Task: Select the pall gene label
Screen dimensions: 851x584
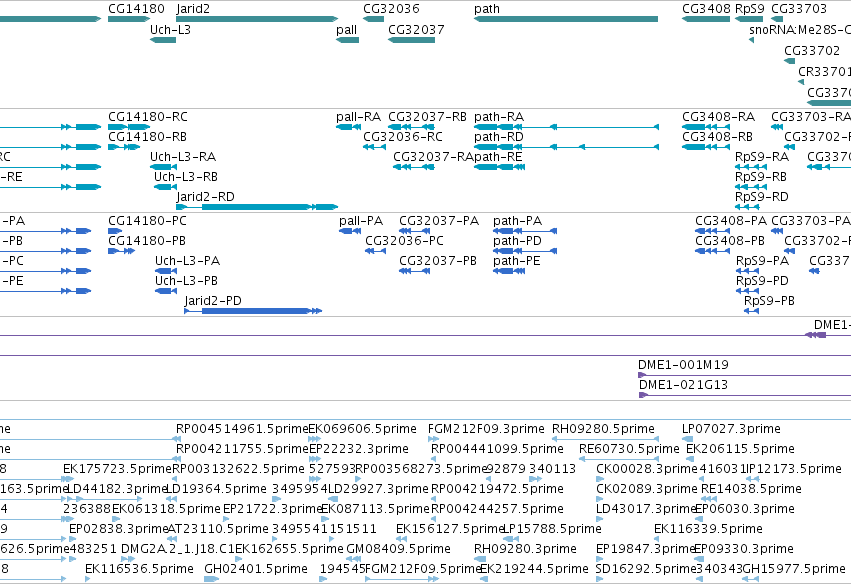Action: tap(346, 30)
